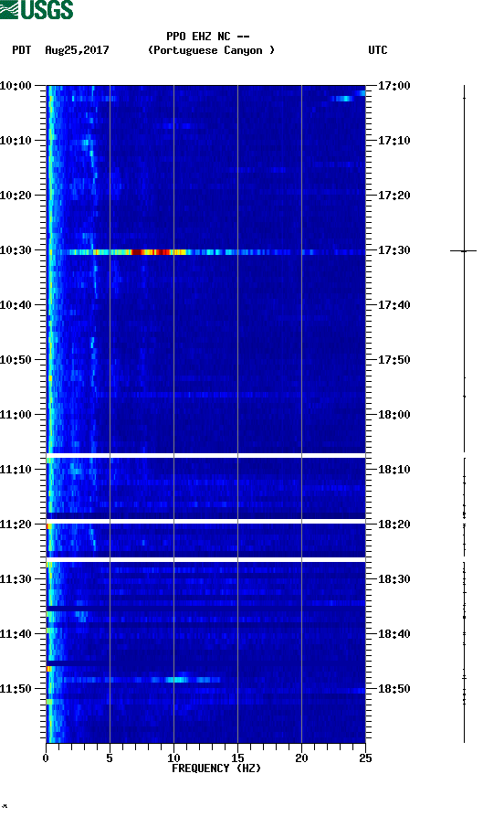Click the '17:50' UTC time label

coord(394,360)
